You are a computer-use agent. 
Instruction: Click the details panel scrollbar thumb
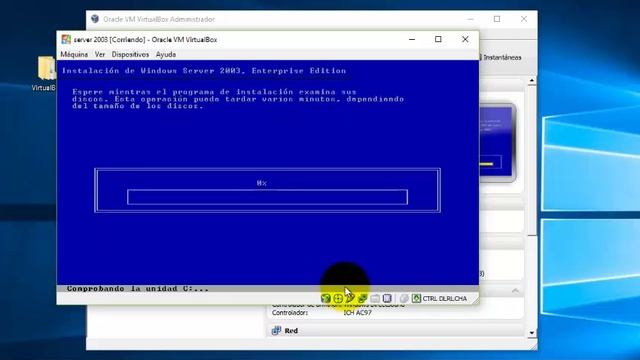[531, 160]
